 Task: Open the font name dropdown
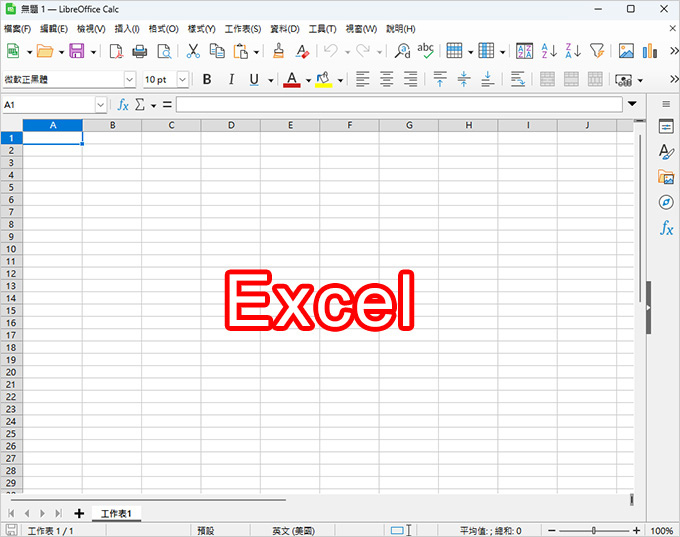pos(130,80)
